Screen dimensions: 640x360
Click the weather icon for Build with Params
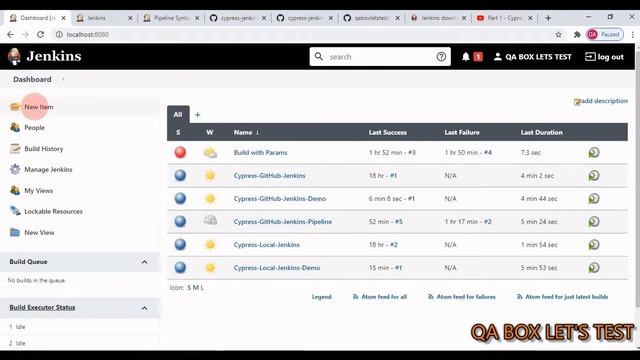[x=210, y=153]
